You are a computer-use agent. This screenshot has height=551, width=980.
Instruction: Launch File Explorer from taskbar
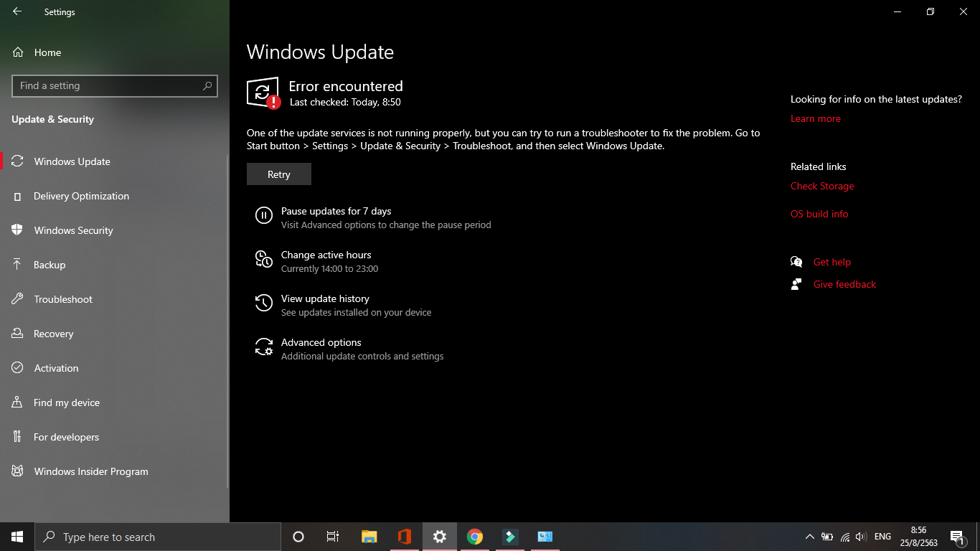pyautogui.click(x=369, y=537)
